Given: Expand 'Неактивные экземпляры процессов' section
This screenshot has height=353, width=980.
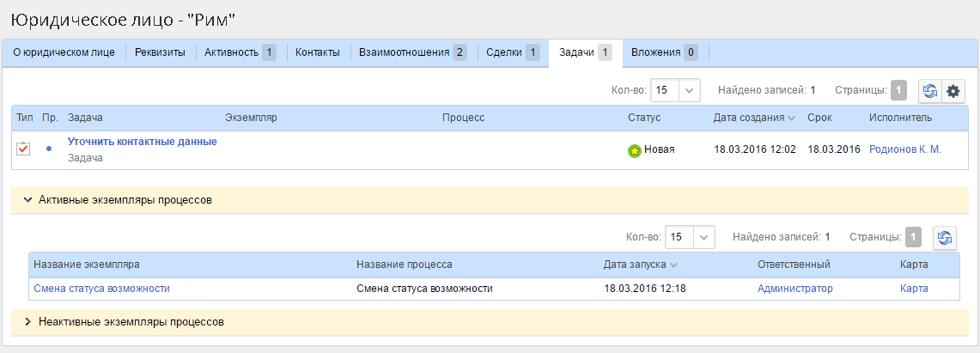Looking at the screenshot, I should pos(28,323).
